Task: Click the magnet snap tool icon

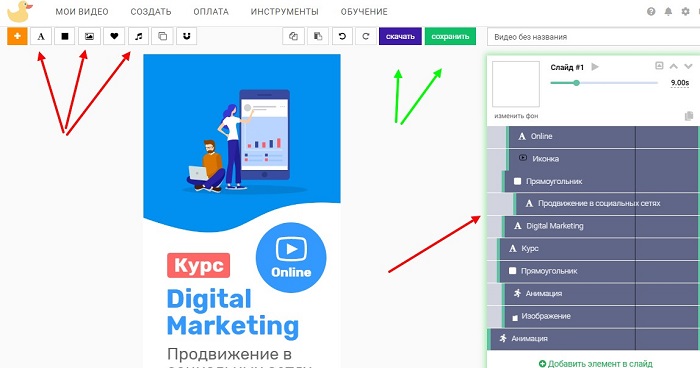Action: pos(187,36)
